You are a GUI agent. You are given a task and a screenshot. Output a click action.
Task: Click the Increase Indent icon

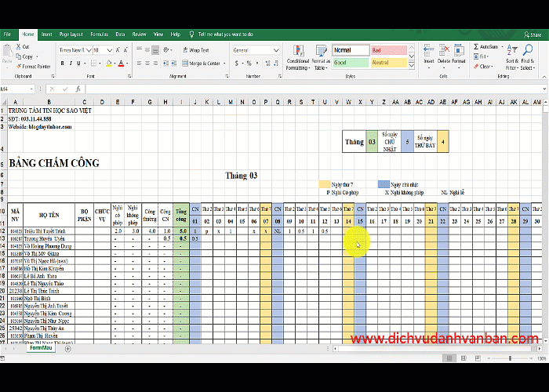pyautogui.click(x=173, y=64)
